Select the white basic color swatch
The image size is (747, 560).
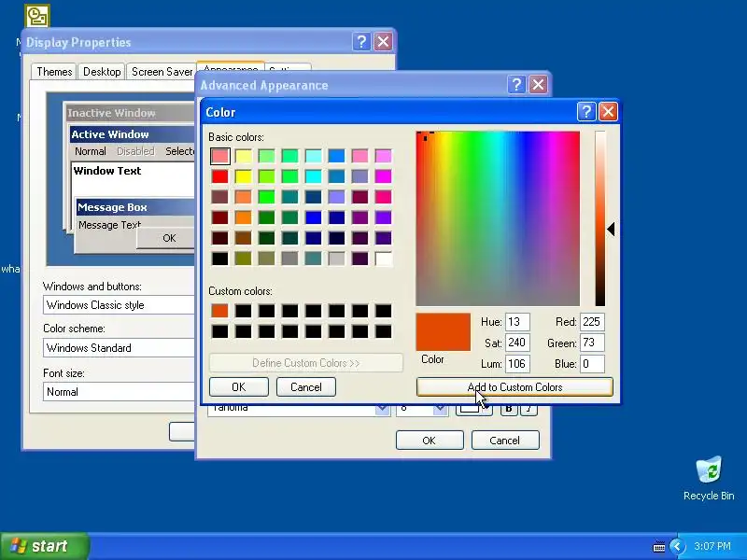point(384,259)
